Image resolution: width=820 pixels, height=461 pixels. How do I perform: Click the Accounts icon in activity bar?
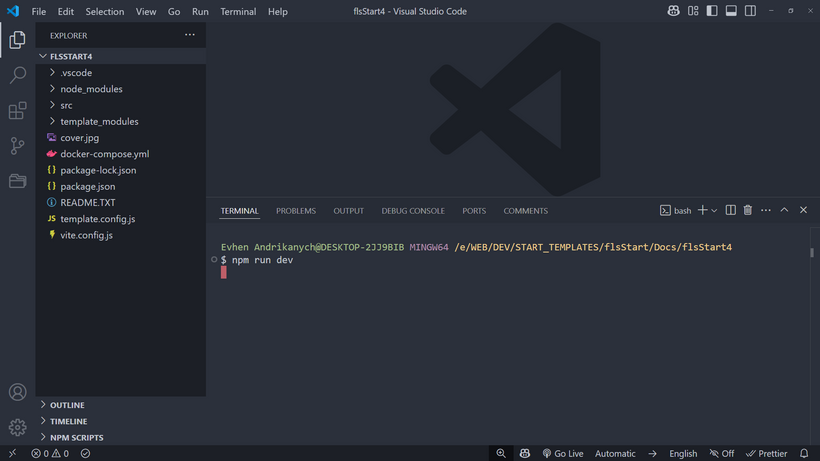tap(17, 393)
